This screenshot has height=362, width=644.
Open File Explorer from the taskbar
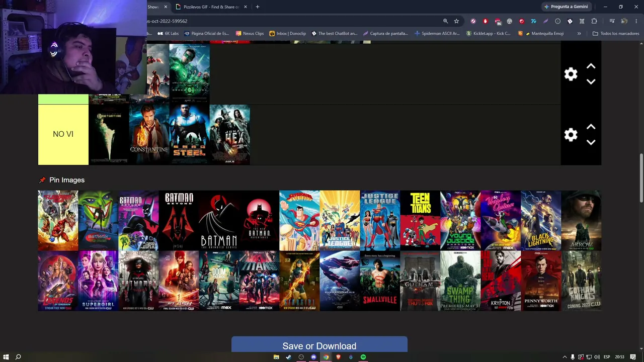coord(276,357)
